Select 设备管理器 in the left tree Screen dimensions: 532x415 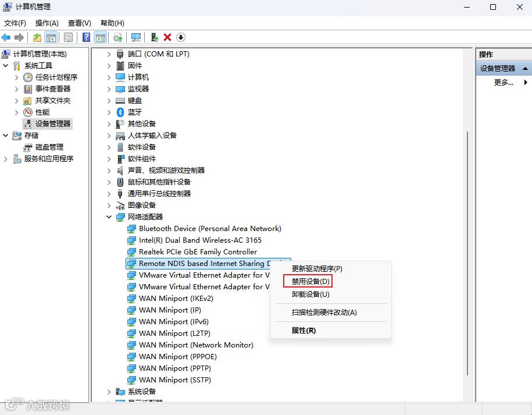point(48,123)
